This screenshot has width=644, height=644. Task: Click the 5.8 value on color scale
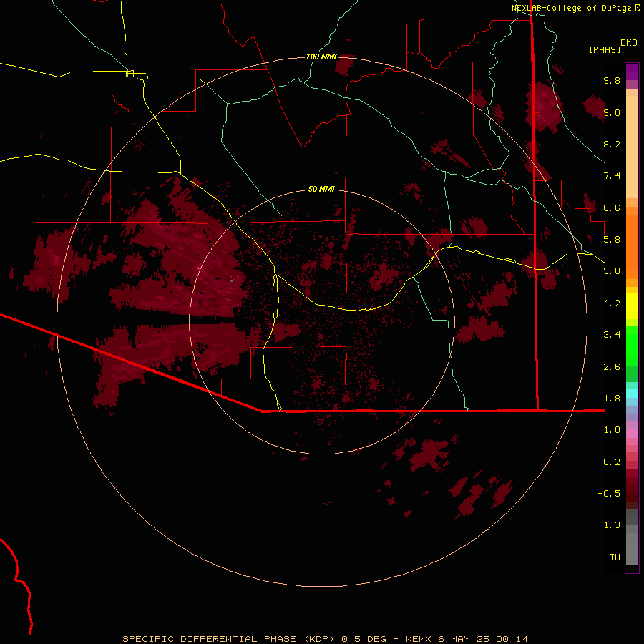(x=612, y=240)
